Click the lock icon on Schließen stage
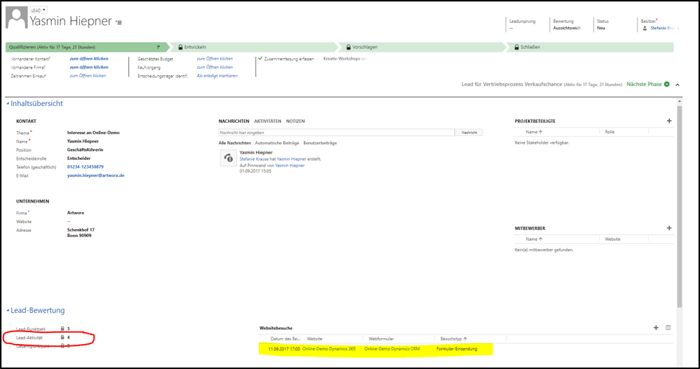 pyautogui.click(x=517, y=47)
